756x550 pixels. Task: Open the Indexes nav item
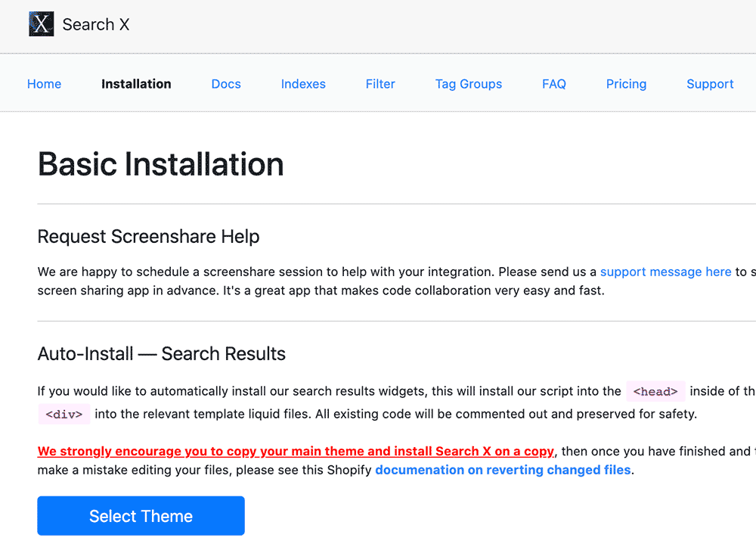303,84
